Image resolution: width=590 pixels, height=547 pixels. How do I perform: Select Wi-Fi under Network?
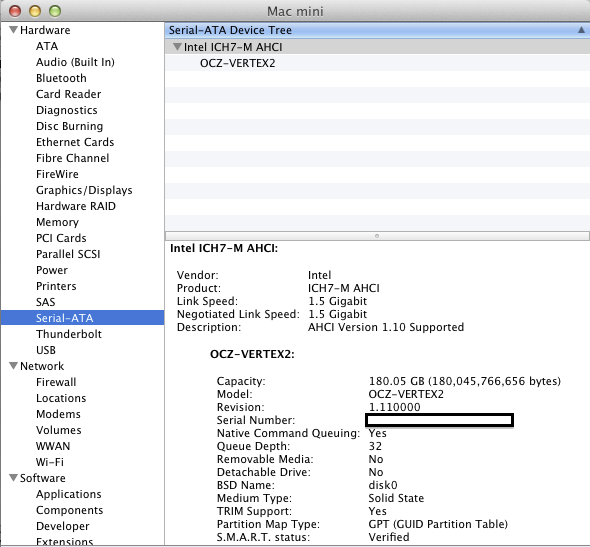(50, 462)
